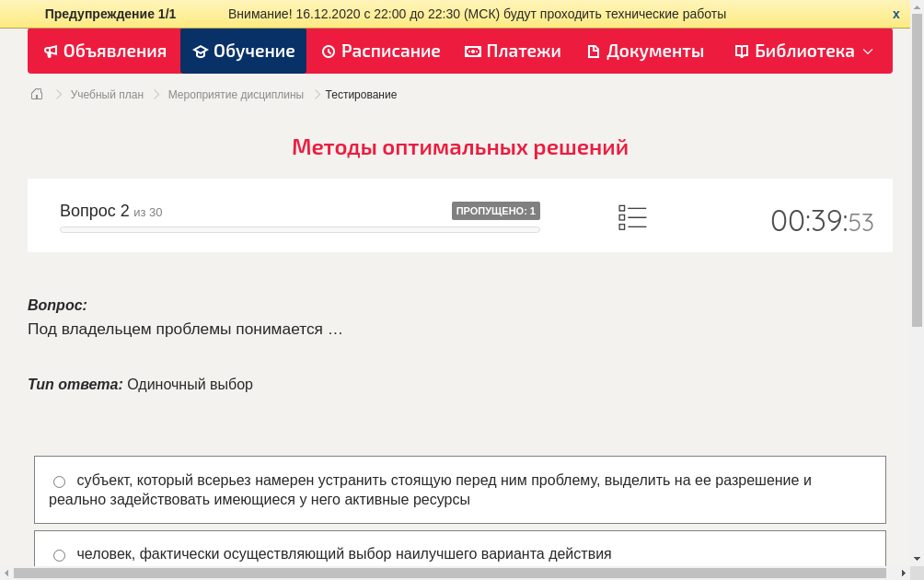Open the home icon in the breadcrumb
The height and width of the screenshot is (580, 924).
click(36, 94)
